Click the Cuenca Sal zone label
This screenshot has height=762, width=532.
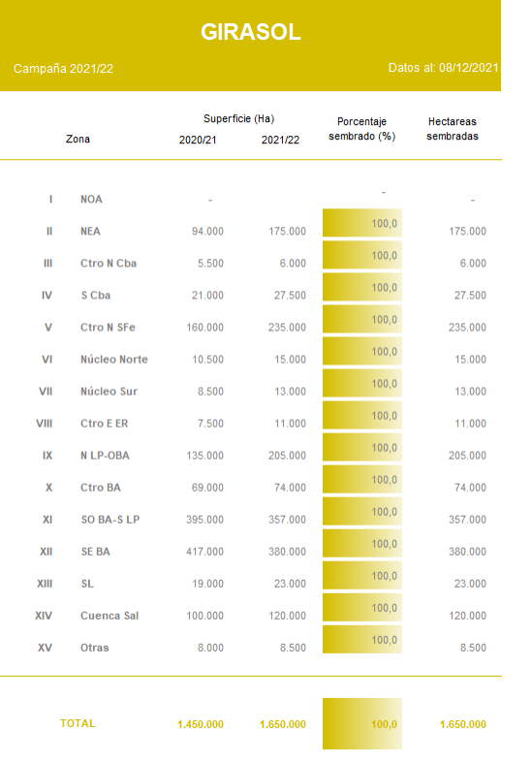110,616
